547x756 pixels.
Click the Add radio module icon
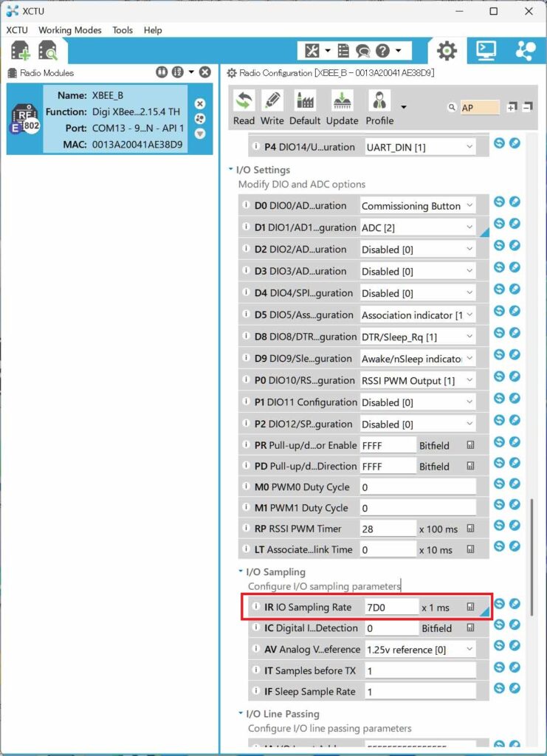coord(21,51)
